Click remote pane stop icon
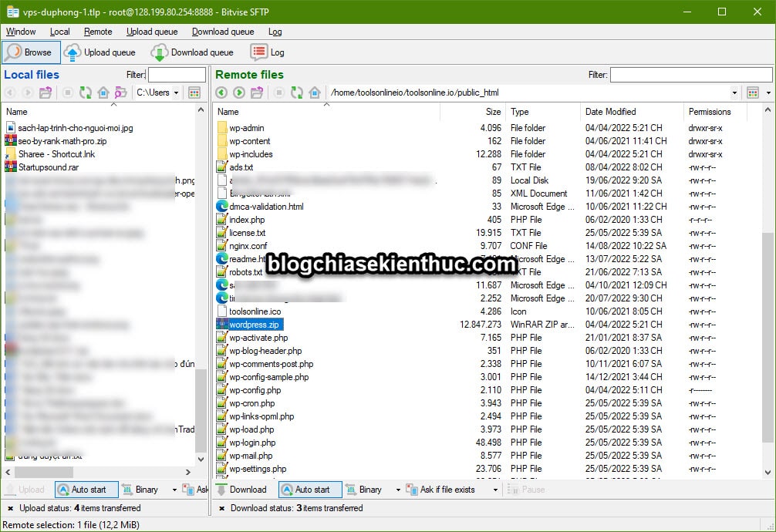 click(279, 93)
